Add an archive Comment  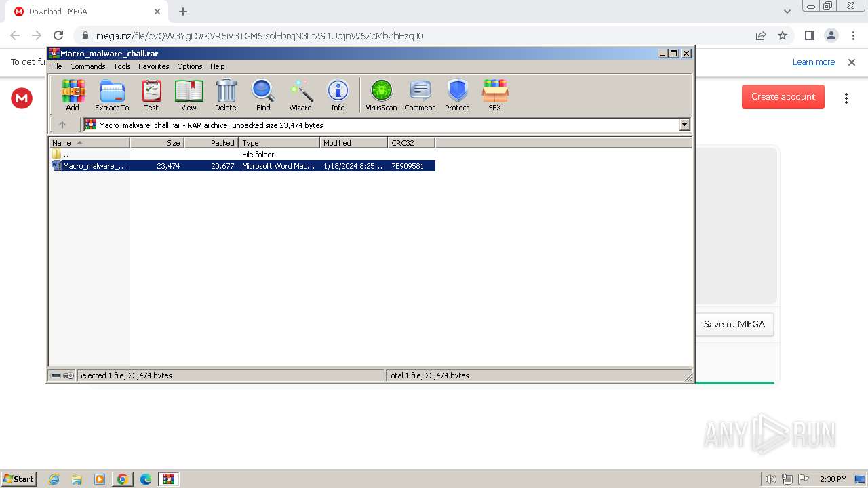pyautogui.click(x=420, y=95)
